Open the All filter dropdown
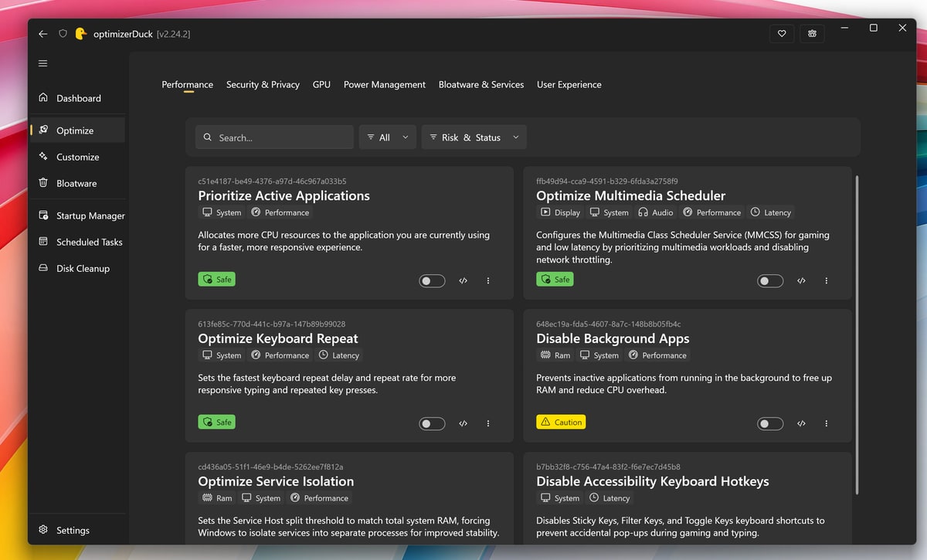Viewport: 927px width, 560px height. click(388, 137)
